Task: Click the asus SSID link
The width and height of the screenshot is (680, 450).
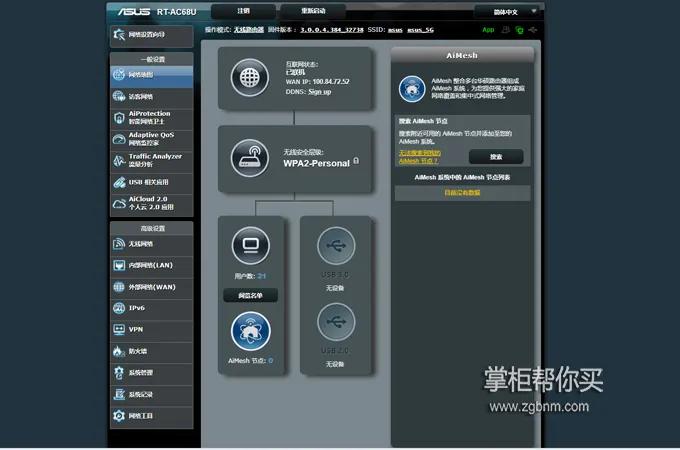Action: (395, 30)
